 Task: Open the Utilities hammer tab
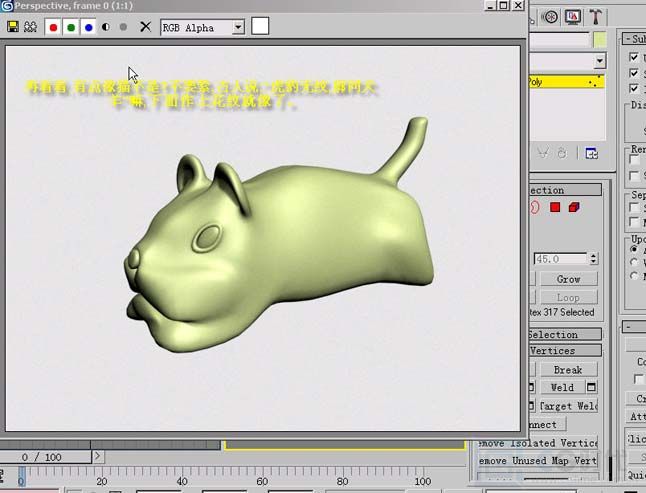[595, 17]
